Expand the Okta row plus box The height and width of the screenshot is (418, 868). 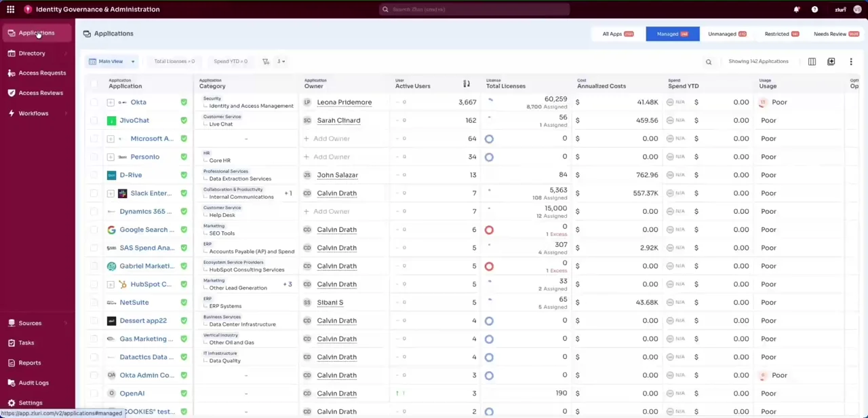(111, 102)
